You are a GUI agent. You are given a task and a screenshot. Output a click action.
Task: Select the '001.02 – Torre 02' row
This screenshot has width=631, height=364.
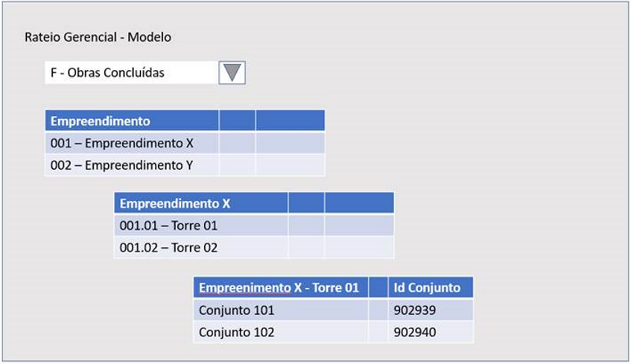click(x=168, y=247)
